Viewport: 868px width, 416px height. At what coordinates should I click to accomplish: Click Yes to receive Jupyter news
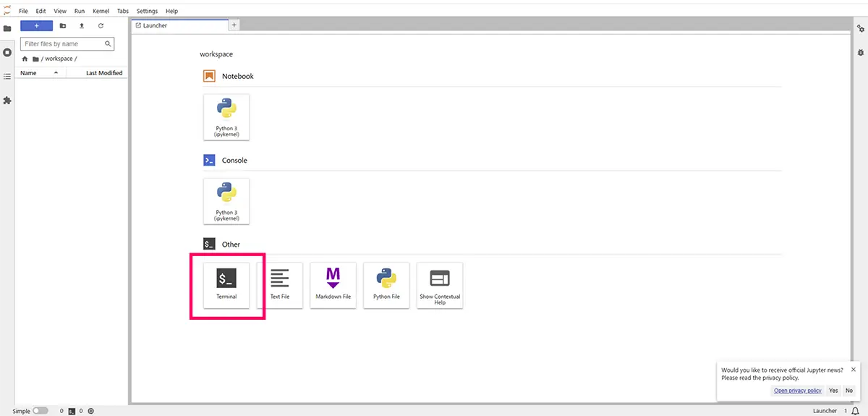833,391
